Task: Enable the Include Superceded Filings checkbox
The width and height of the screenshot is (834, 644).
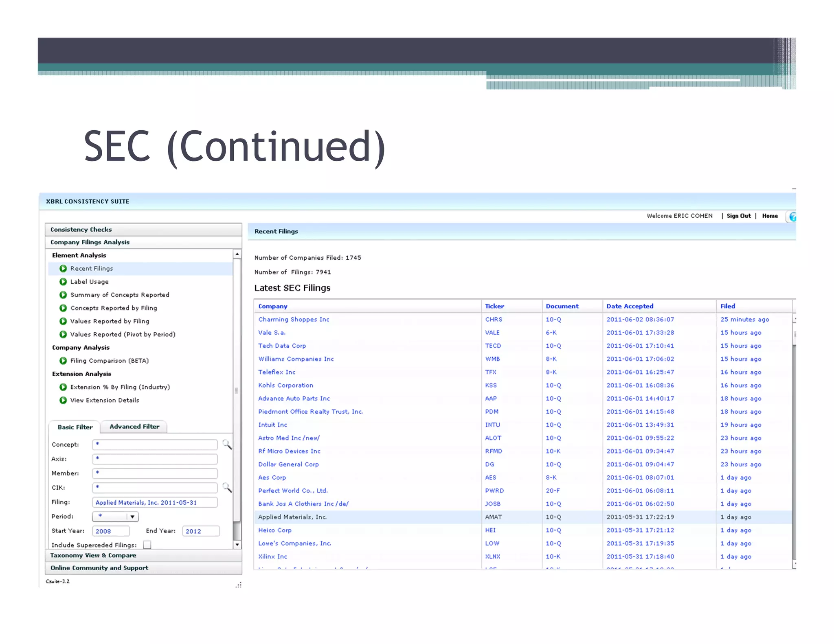Action: tap(147, 545)
